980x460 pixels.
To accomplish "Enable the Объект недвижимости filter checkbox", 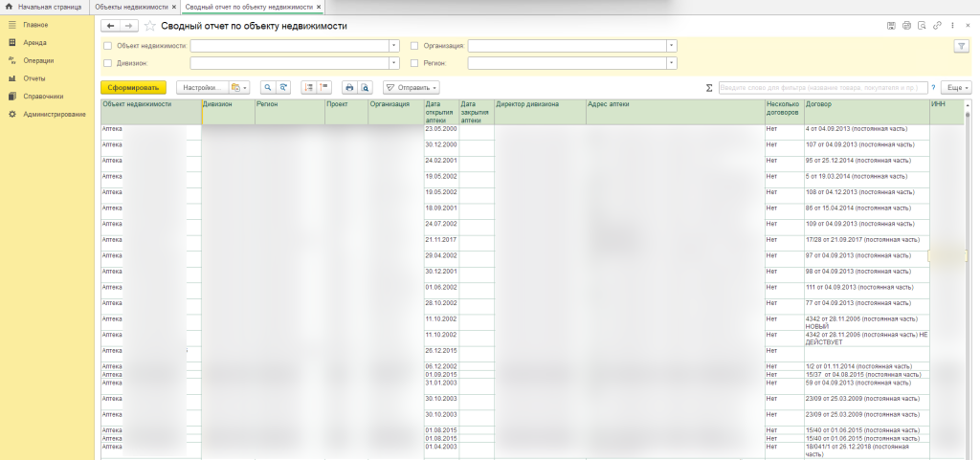I will [x=108, y=45].
